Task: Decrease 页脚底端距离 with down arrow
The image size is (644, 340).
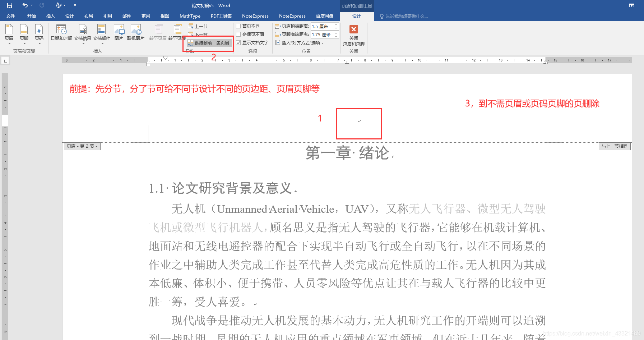Action: pyautogui.click(x=336, y=36)
